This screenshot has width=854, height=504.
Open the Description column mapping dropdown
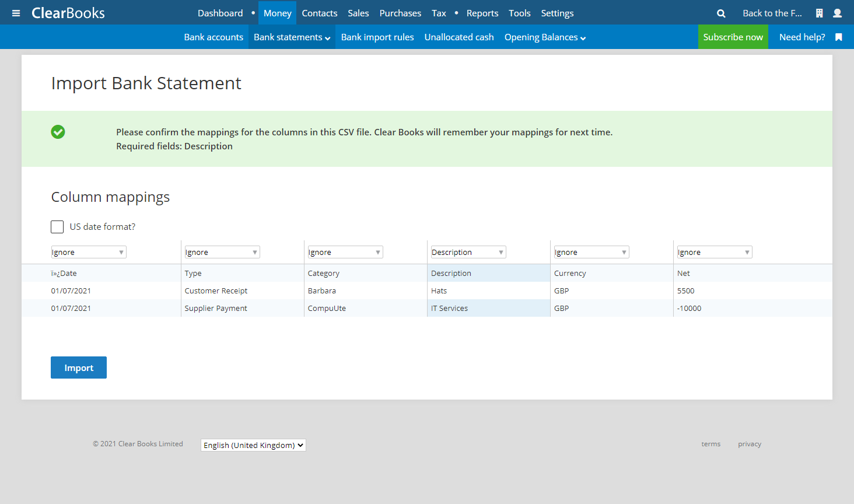pos(468,252)
